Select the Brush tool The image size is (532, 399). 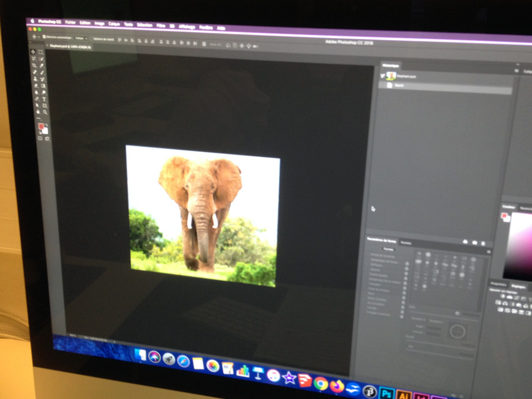click(43, 72)
